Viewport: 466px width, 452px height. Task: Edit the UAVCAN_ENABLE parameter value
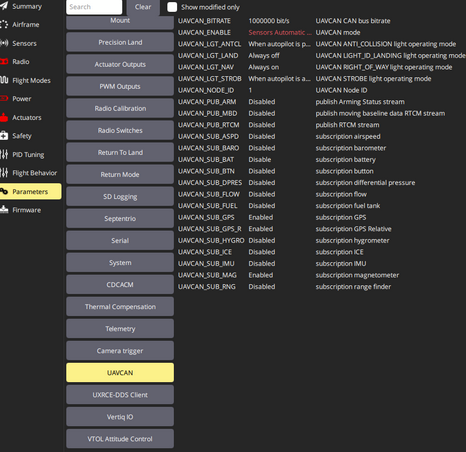pyautogui.click(x=280, y=32)
